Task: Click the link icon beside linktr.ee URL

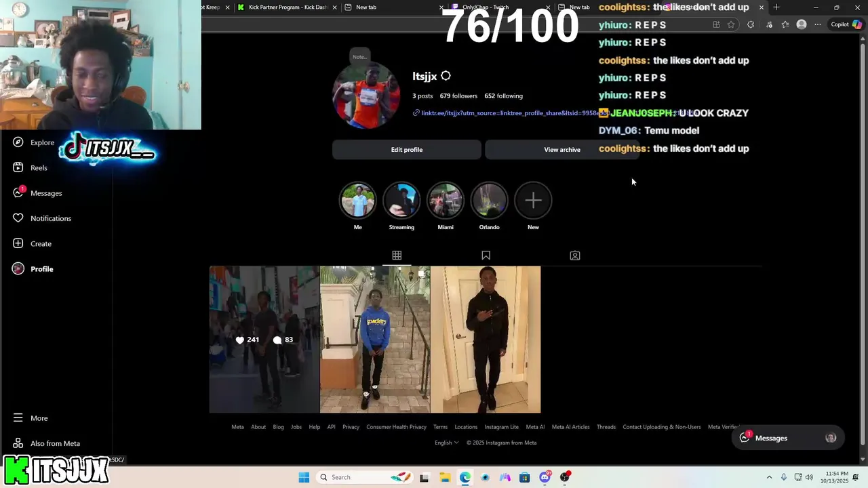Action: click(416, 113)
